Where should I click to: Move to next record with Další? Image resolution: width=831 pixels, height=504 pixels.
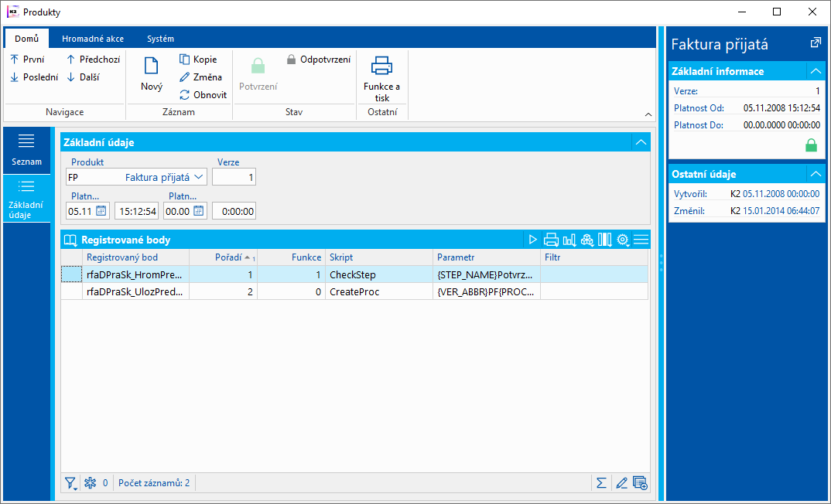point(84,77)
